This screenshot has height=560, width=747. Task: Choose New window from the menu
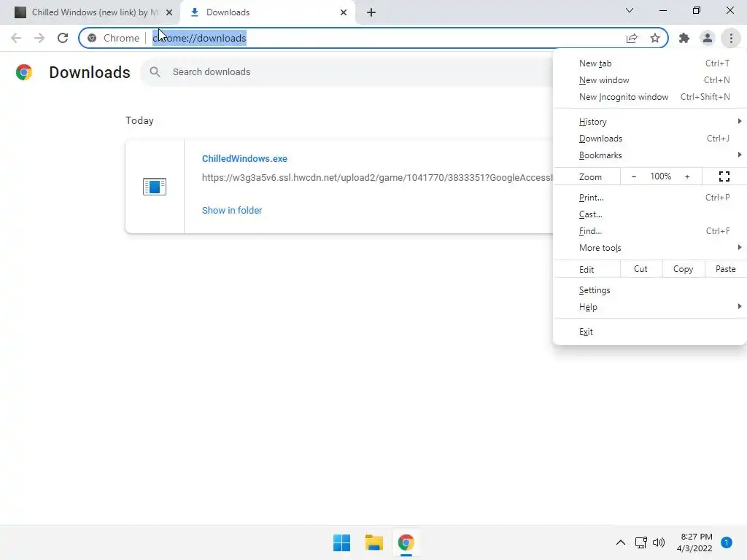pyautogui.click(x=650, y=80)
